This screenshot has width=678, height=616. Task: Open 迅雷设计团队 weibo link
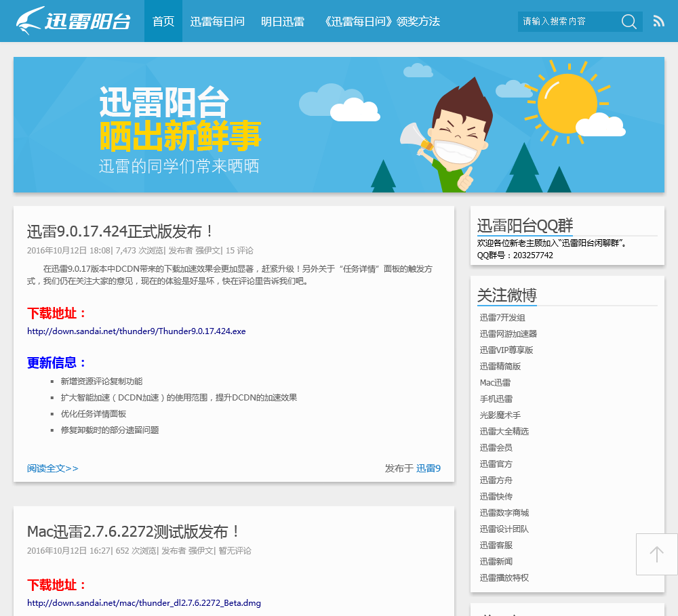pos(504,529)
